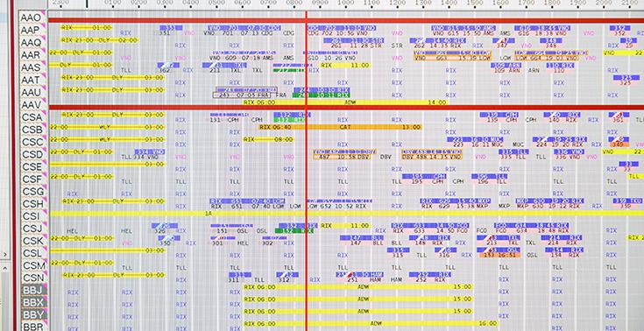Click flight 633 RIX-FCO bar in CSJ row
Image resolution: width=644 pixels, height=331 pixels.
pos(430,229)
